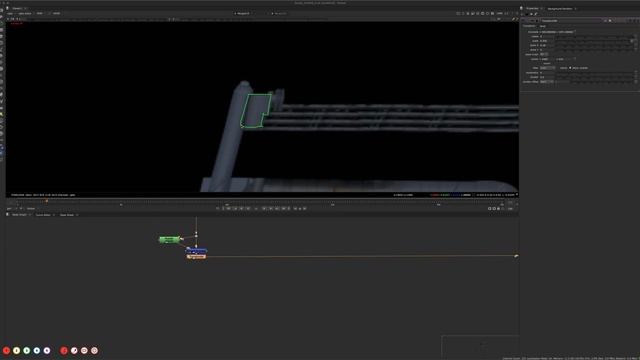Open the Curve Editor tab
The height and width of the screenshot is (360, 640).
click(43, 215)
